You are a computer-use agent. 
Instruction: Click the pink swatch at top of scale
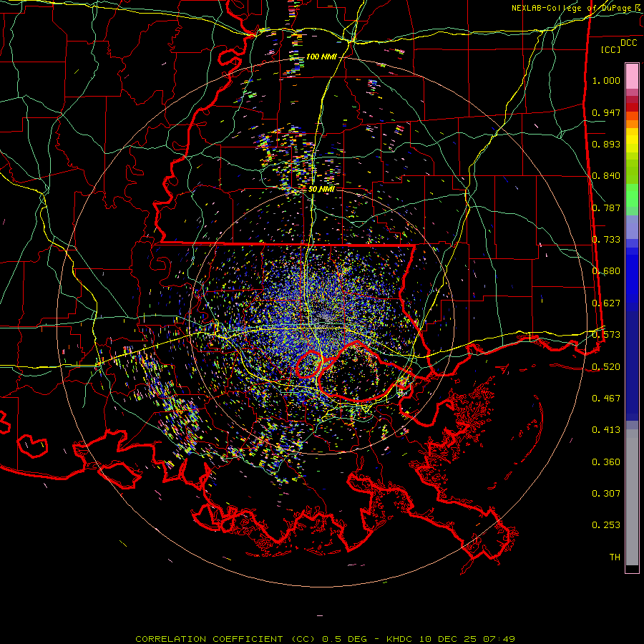[x=632, y=77]
